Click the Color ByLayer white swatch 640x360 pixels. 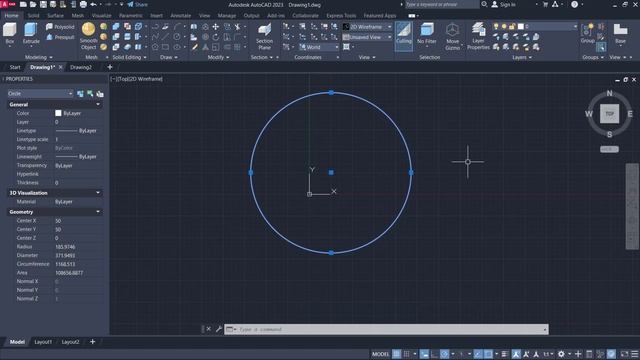(x=58, y=113)
